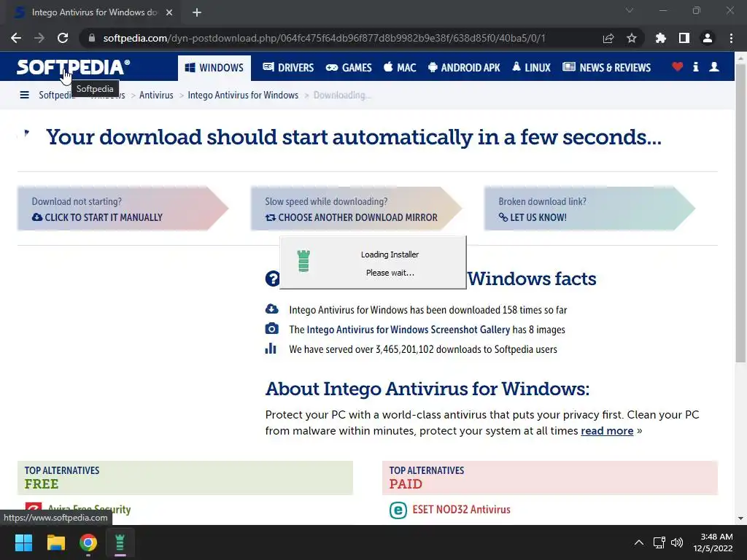Open the hamburger breadcrumb menu
The height and width of the screenshot is (560, 747).
[24, 96]
